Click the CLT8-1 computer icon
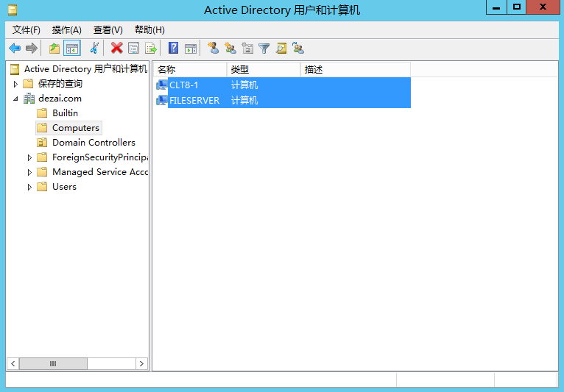This screenshot has width=564, height=392. pos(162,85)
